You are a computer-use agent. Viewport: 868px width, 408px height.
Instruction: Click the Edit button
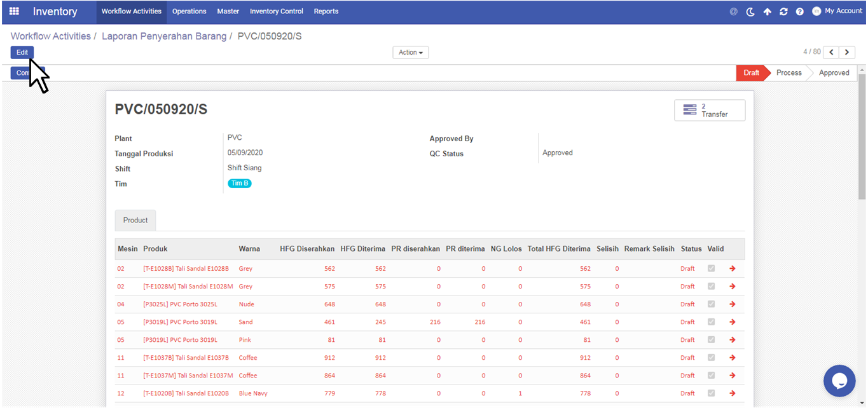(x=22, y=53)
